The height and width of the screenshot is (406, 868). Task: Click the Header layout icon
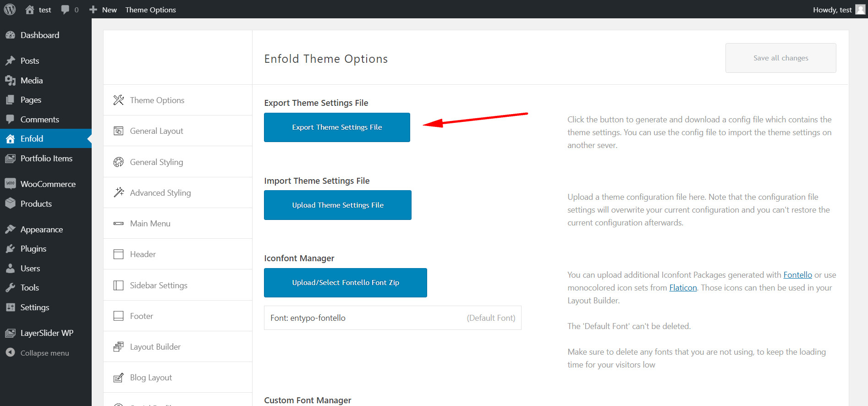119,254
